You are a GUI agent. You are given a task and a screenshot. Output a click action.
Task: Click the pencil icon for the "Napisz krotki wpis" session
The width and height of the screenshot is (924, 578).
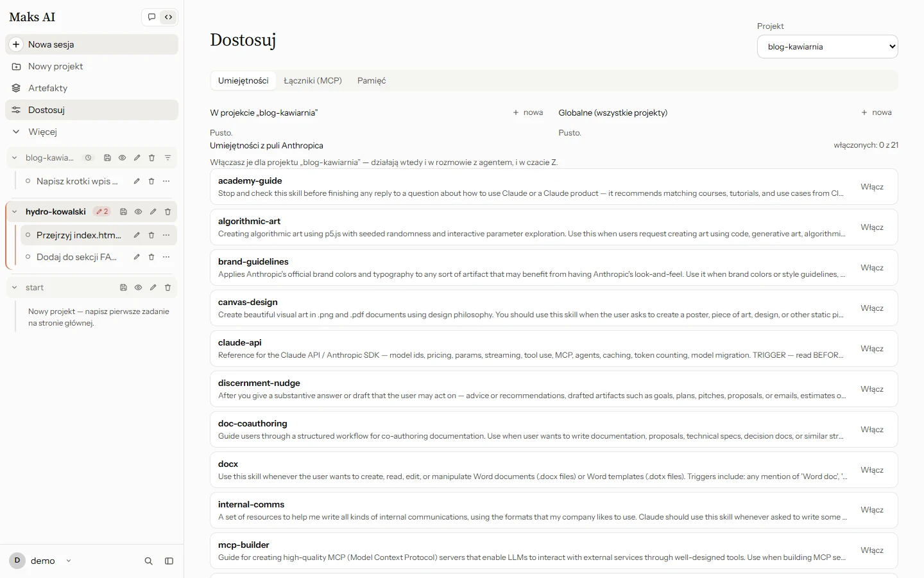click(137, 181)
